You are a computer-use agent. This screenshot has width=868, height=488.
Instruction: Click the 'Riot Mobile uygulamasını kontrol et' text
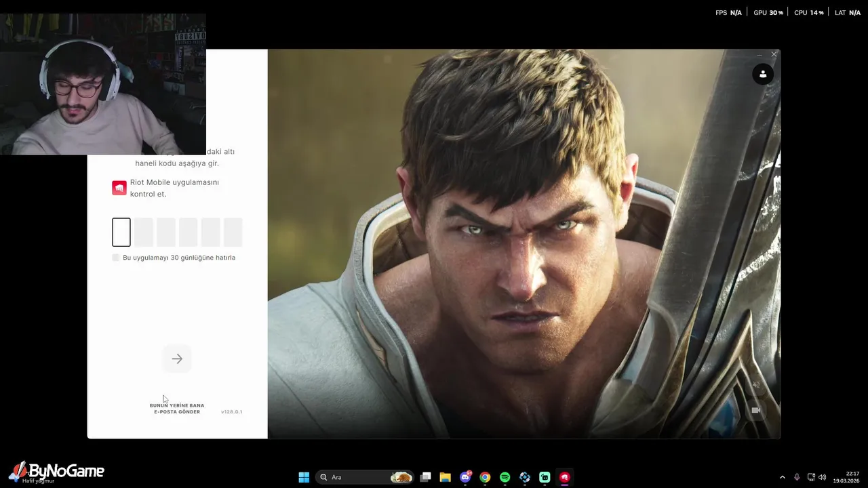tap(174, 188)
